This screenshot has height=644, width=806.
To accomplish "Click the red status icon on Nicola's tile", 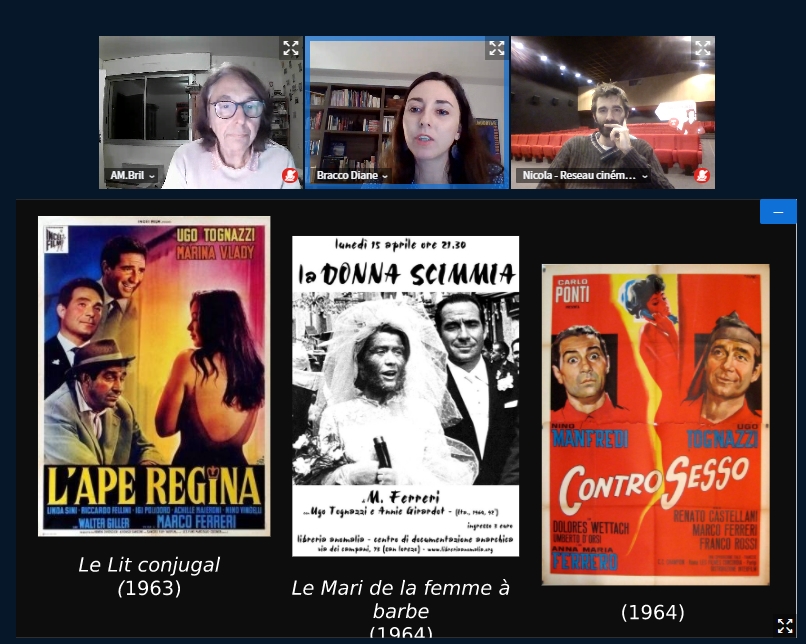I will pyautogui.click(x=701, y=175).
